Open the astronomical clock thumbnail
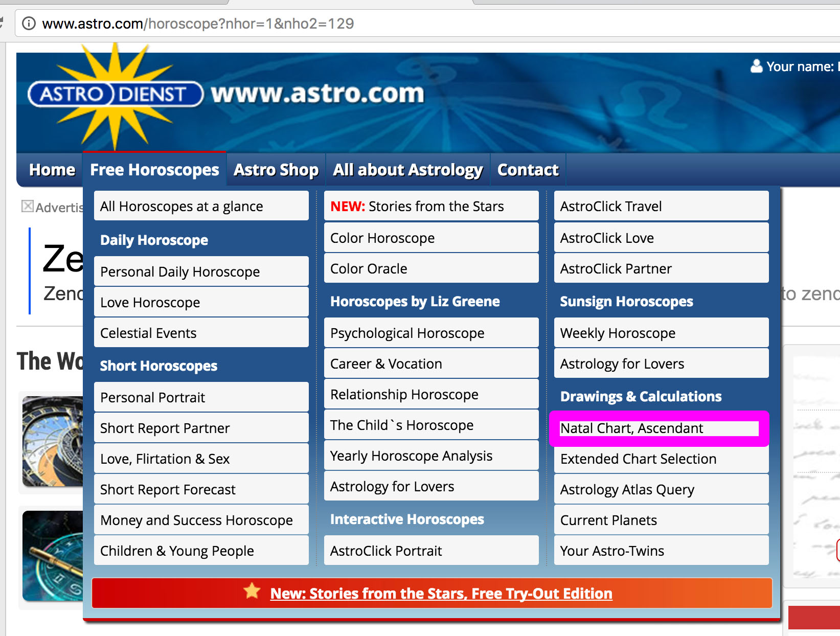Screen dimensions: 840x636 (x=53, y=442)
